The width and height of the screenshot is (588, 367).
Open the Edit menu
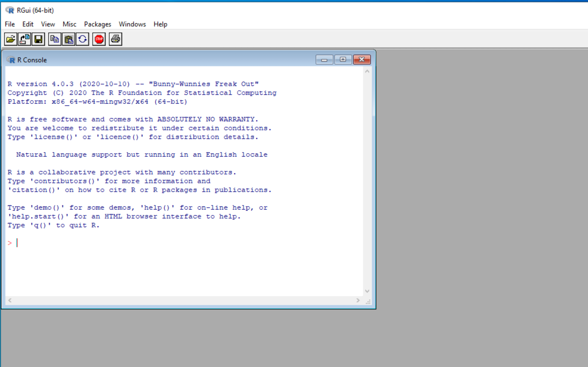[x=28, y=24]
